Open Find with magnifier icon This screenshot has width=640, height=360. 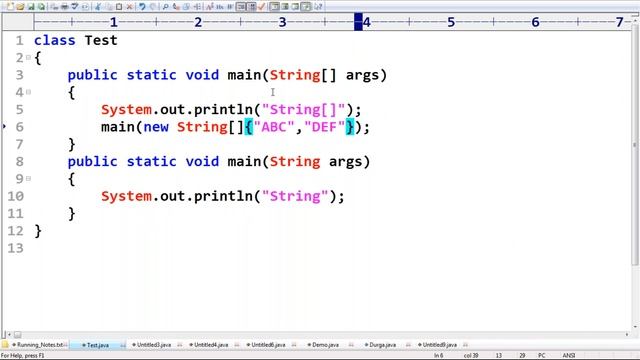pos(165,7)
